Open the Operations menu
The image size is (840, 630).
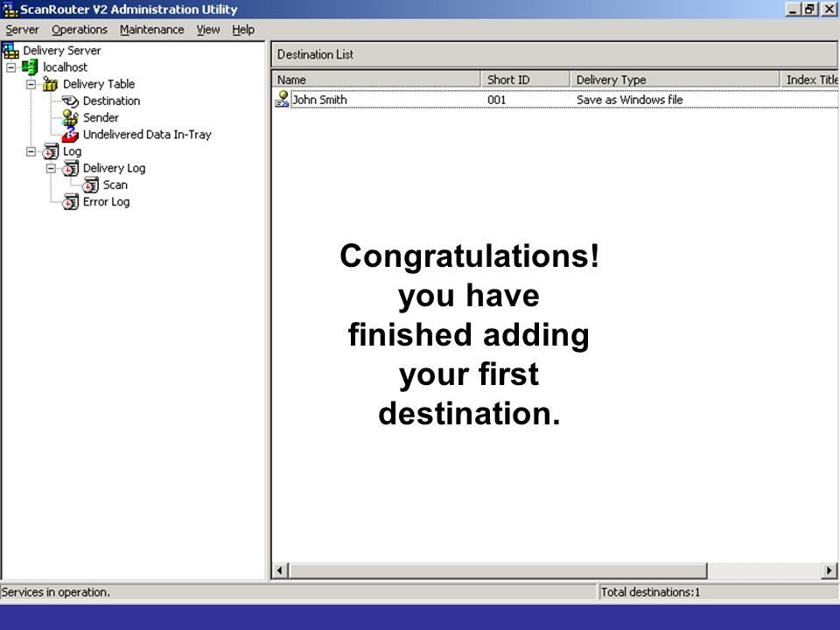[80, 30]
